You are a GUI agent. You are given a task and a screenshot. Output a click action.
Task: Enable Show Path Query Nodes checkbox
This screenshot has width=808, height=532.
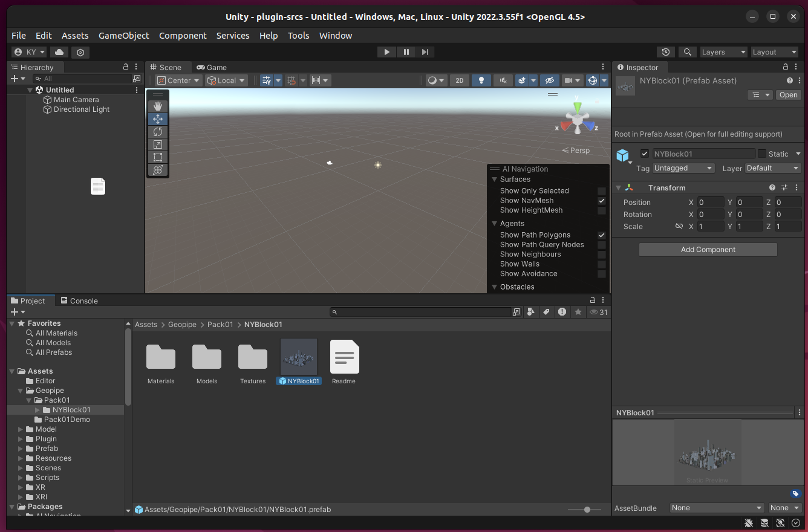602,245
